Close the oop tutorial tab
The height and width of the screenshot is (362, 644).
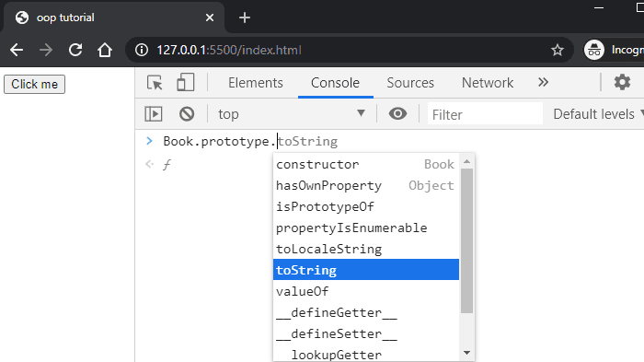tap(210, 18)
